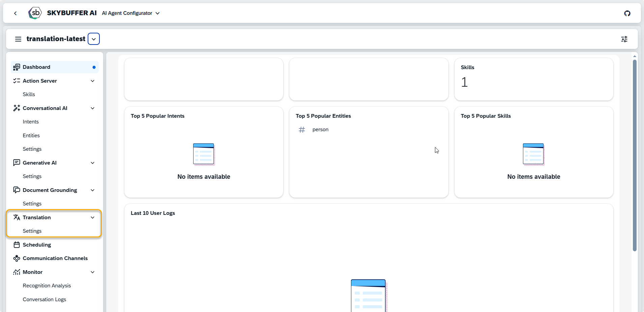The height and width of the screenshot is (312, 644).
Task: Click the GitHub icon in header
Action: click(627, 13)
